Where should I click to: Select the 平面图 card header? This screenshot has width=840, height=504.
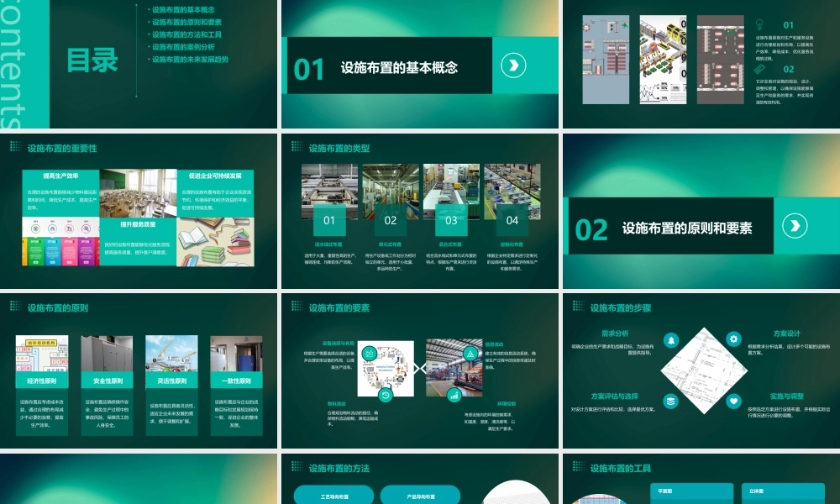(691, 491)
